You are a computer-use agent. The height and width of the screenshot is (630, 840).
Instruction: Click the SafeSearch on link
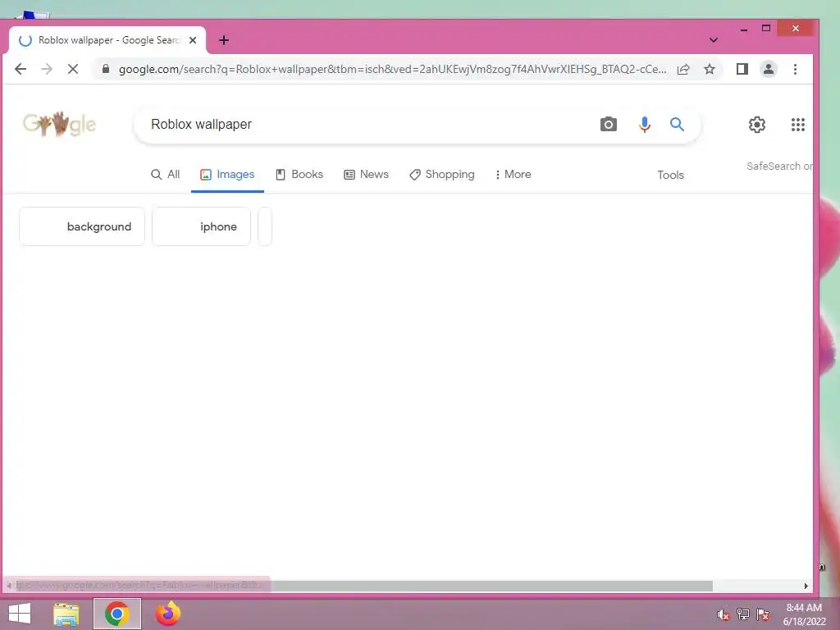779,166
